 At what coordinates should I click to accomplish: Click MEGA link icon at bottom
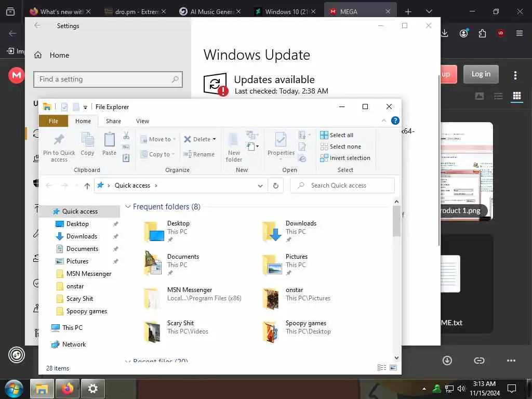click(479, 361)
